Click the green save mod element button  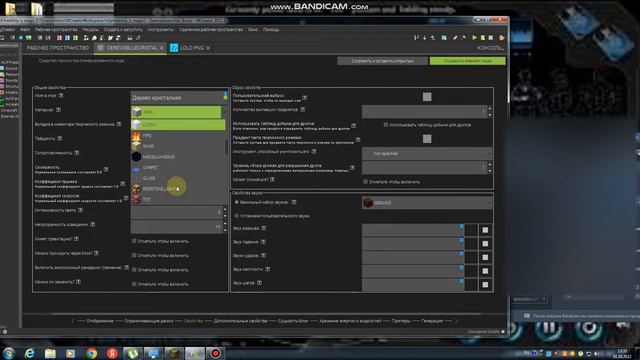click(467, 61)
